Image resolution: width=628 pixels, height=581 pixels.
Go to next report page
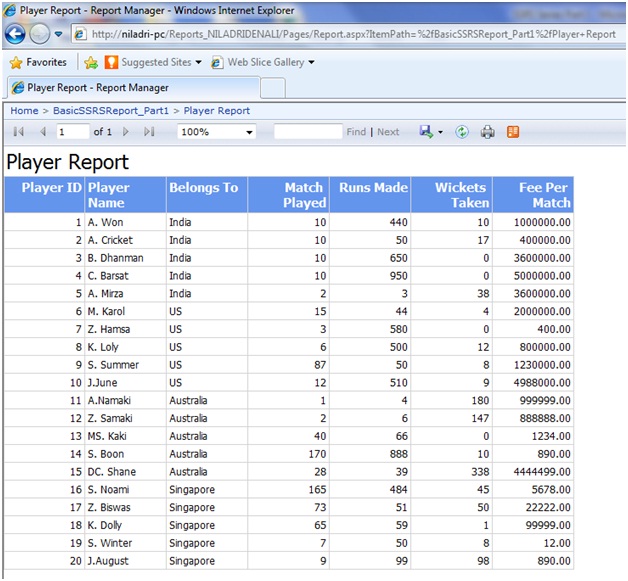[126, 132]
